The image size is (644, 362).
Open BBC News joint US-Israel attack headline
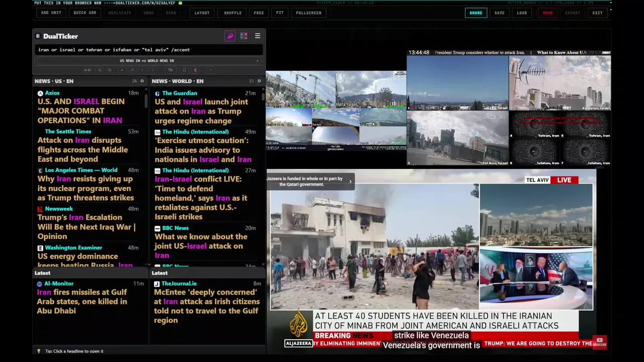201,246
